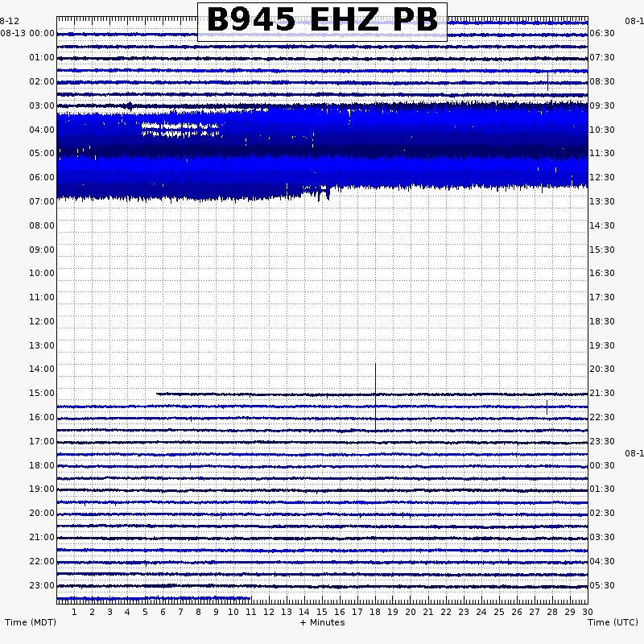
Task: Pick minute 22 on the bottom axis
Action: (x=446, y=612)
